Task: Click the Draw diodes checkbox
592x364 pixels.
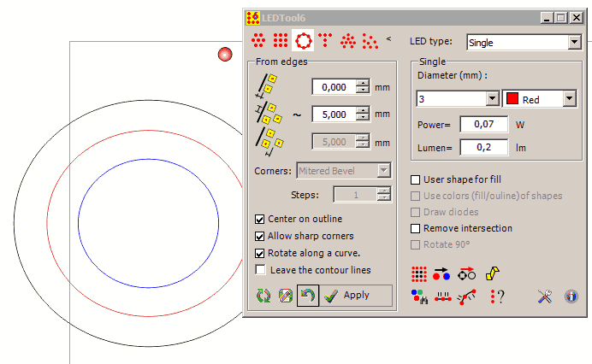Action: [415, 213]
